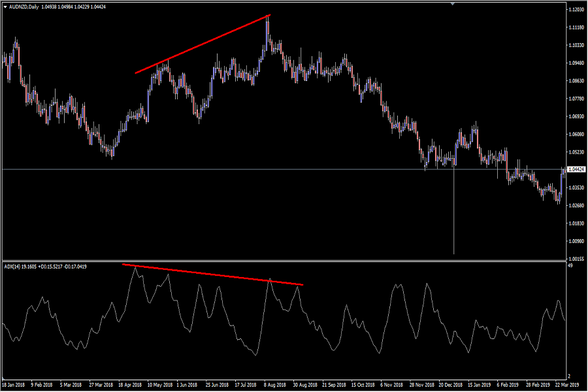The image size is (588, 392).
Task: Click price scale value 1.02680
Action: click(x=576, y=206)
